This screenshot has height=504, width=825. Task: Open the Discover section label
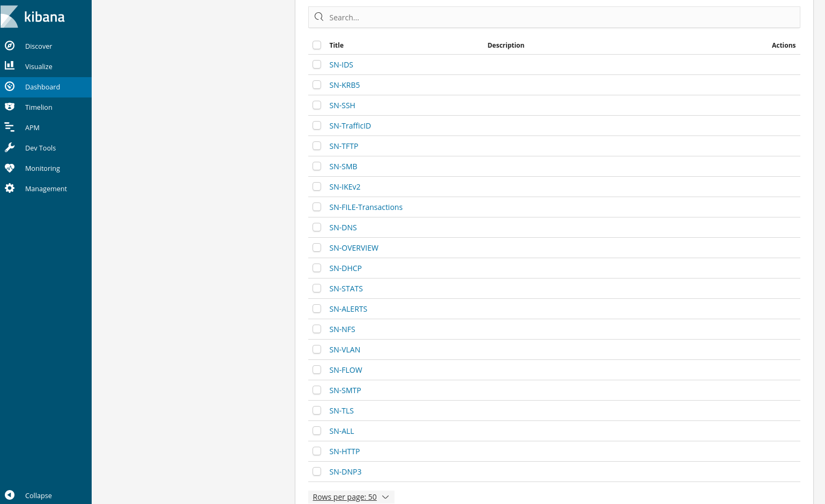(x=39, y=46)
